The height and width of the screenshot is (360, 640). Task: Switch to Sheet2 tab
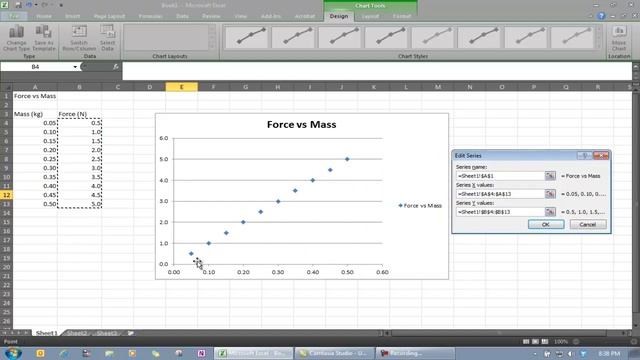[x=77, y=333]
